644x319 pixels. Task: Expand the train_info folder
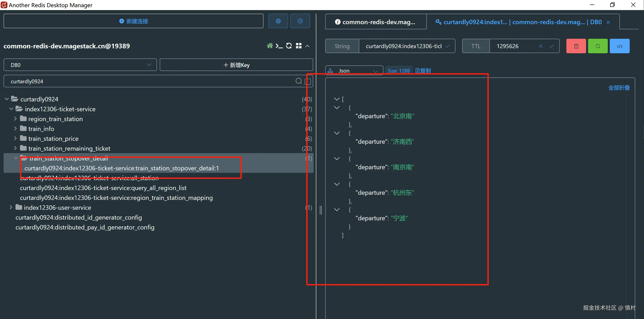tap(15, 128)
